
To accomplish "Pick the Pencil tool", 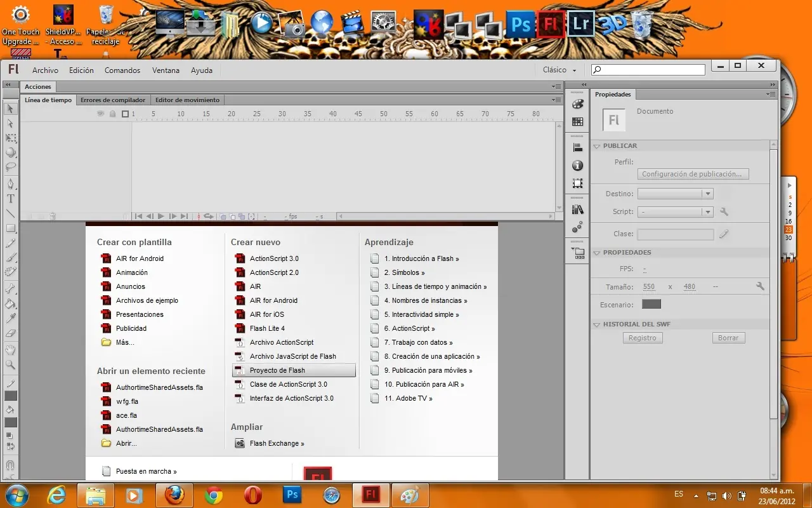I will pyautogui.click(x=10, y=243).
